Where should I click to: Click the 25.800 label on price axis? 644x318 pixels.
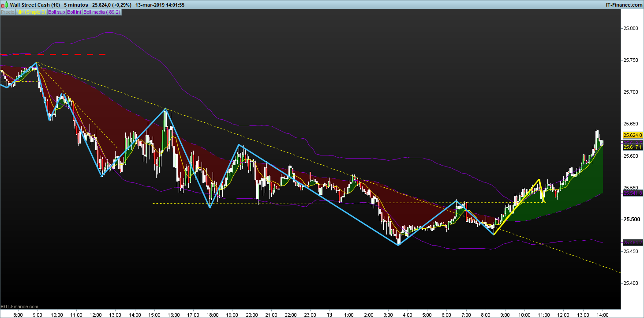[x=630, y=28]
